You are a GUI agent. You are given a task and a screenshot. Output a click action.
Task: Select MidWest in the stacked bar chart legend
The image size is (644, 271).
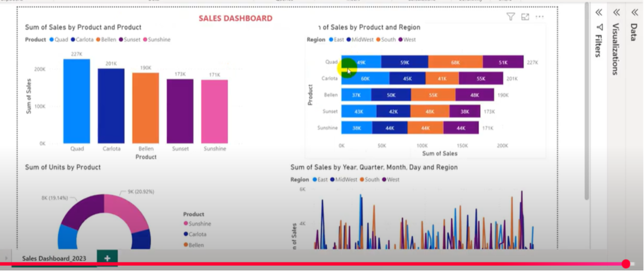(362, 40)
